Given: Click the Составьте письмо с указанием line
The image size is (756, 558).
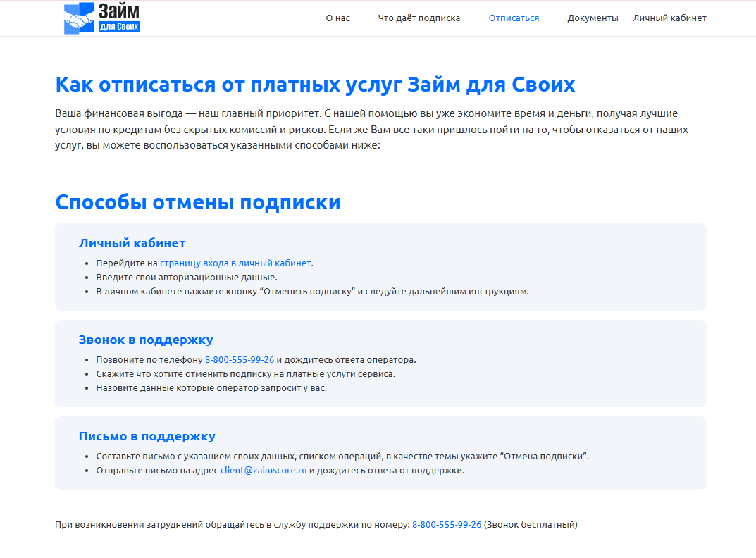Looking at the screenshot, I should (x=342, y=457).
